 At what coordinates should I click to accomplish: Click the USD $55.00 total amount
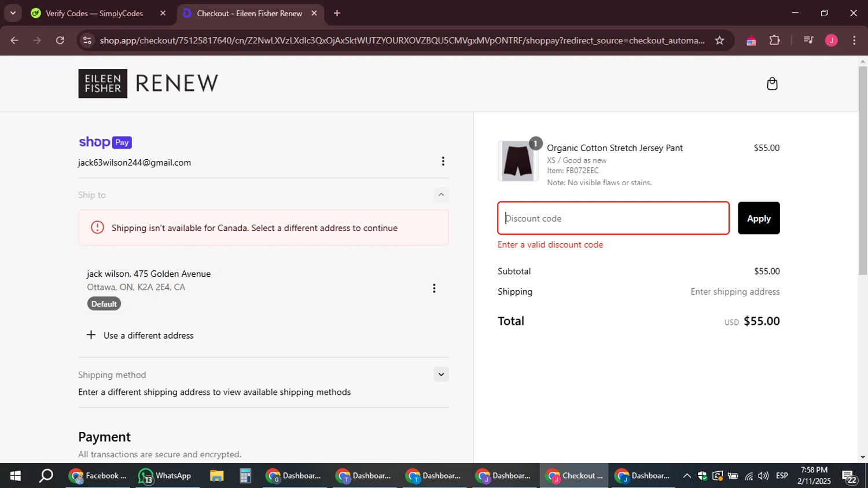point(752,321)
